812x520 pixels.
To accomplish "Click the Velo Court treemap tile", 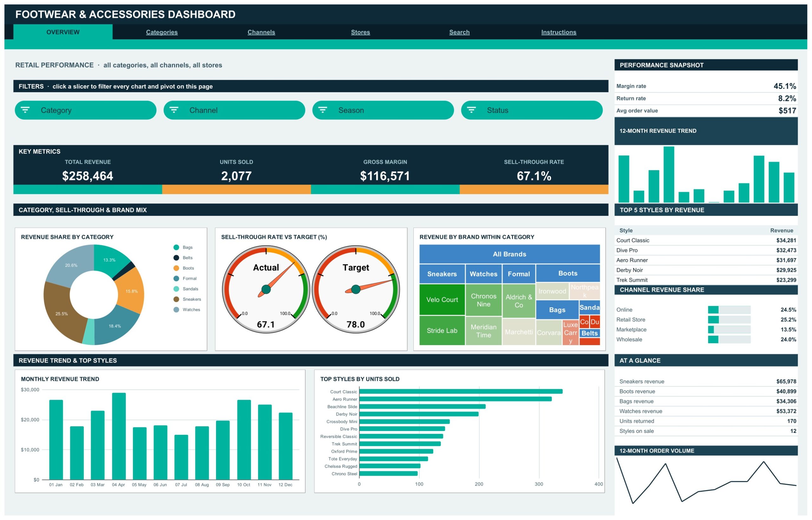I will (442, 299).
